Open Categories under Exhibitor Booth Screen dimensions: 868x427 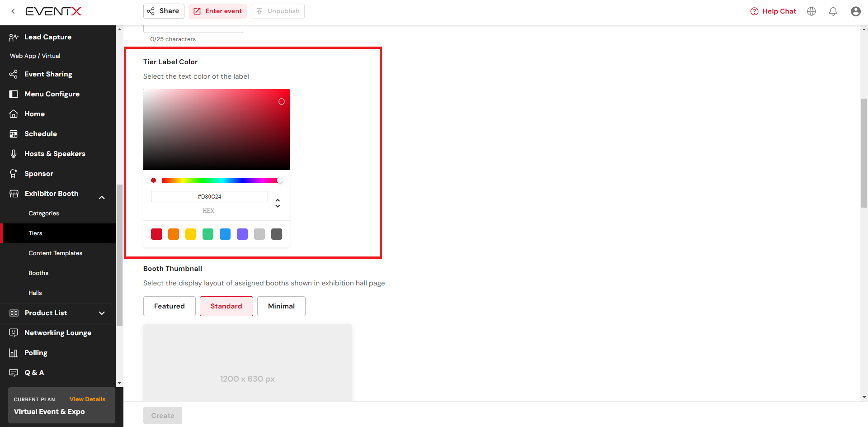(x=44, y=213)
